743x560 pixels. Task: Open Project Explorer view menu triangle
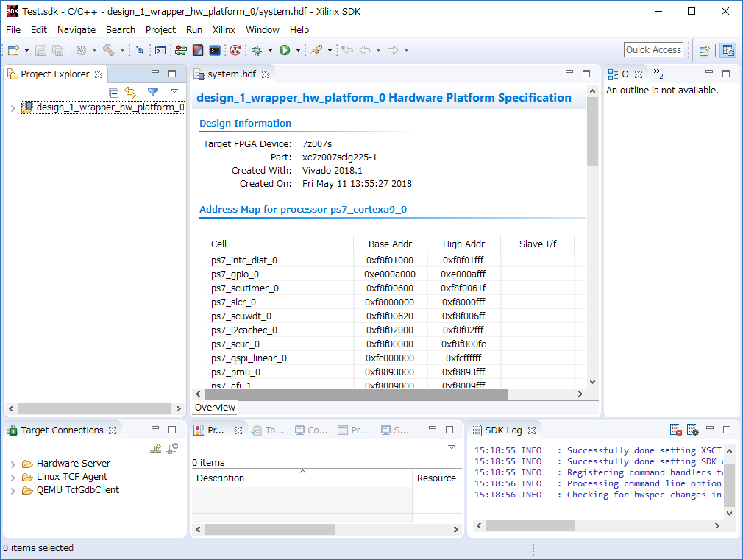pos(174,91)
